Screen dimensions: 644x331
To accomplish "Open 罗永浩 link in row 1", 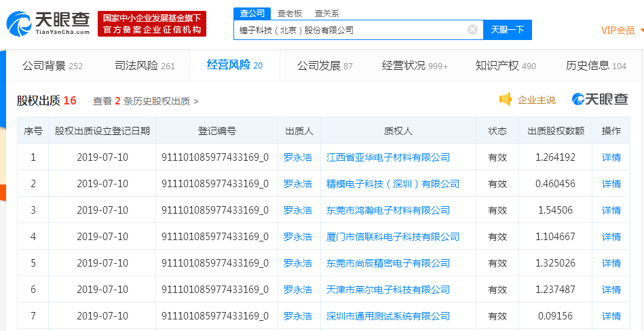I will click(x=298, y=157).
